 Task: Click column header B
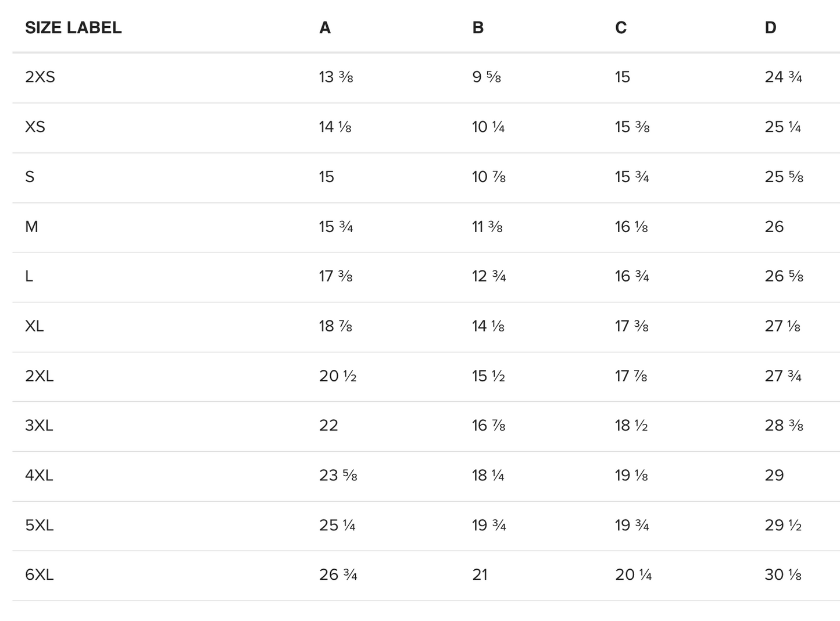point(478,28)
